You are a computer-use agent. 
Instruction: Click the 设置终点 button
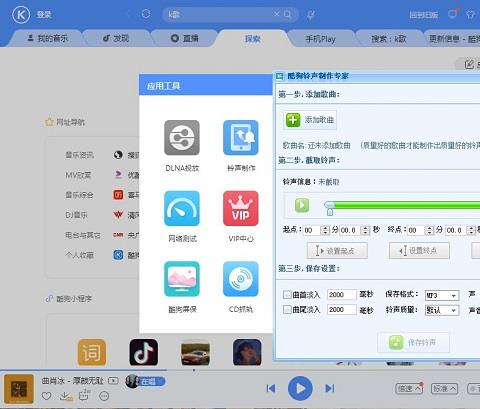[x=419, y=251]
